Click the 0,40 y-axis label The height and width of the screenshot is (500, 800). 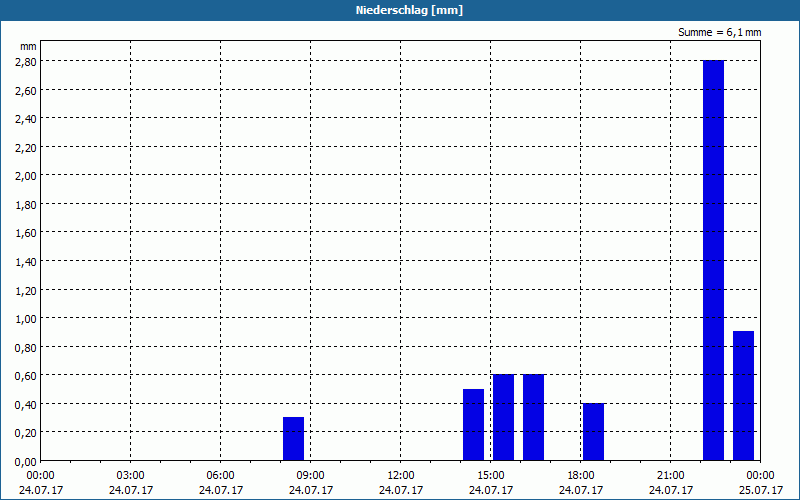tap(28, 404)
